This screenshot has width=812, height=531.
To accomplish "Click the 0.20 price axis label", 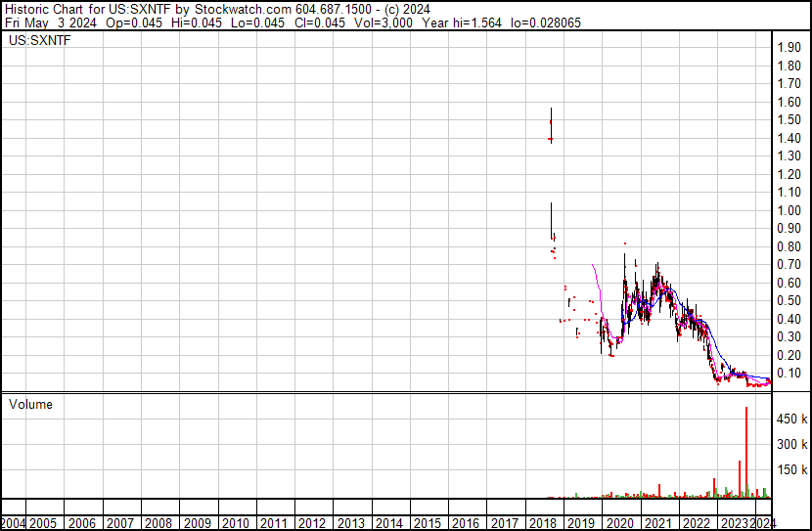I will [789, 355].
